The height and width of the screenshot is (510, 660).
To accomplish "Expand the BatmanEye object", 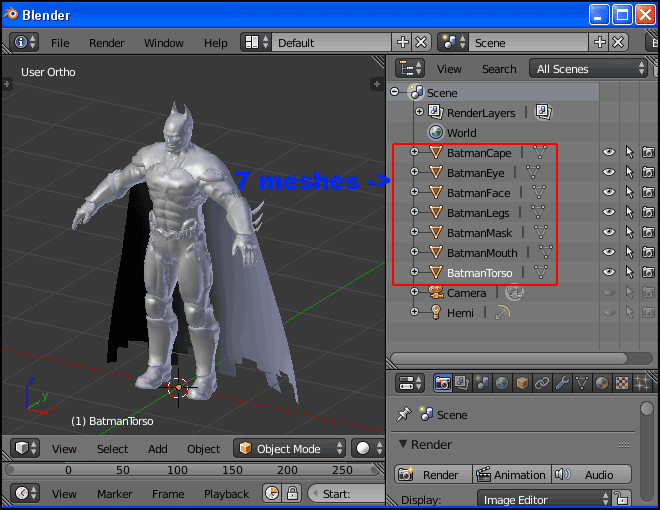I will point(414,172).
